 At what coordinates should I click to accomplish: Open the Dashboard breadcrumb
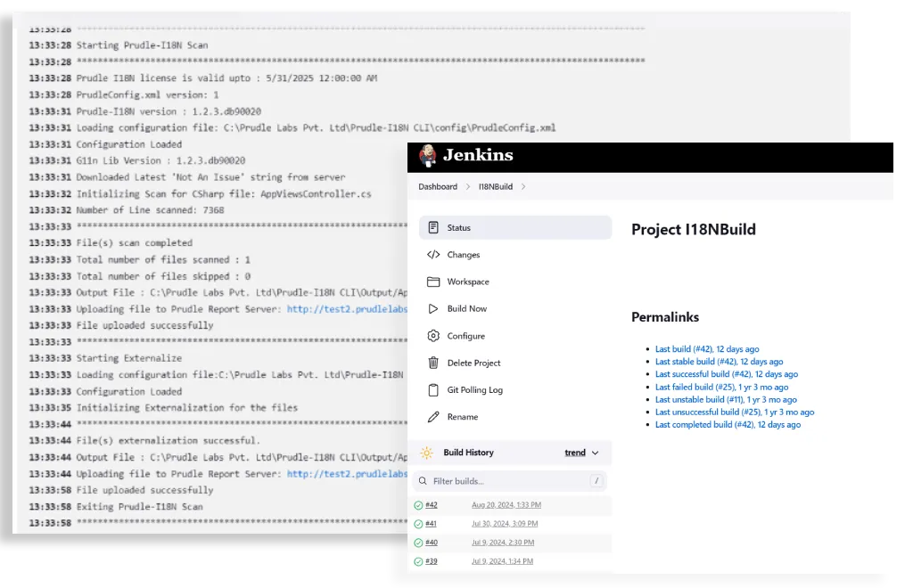click(438, 187)
